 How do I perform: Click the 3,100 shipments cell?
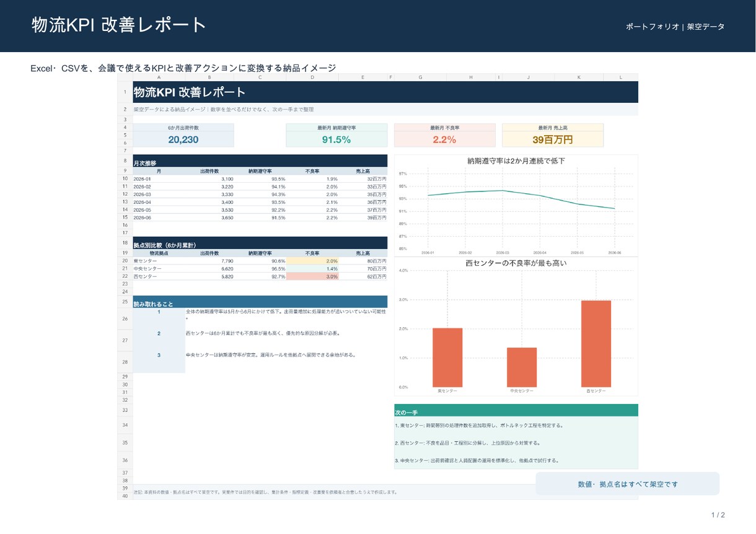point(209,178)
